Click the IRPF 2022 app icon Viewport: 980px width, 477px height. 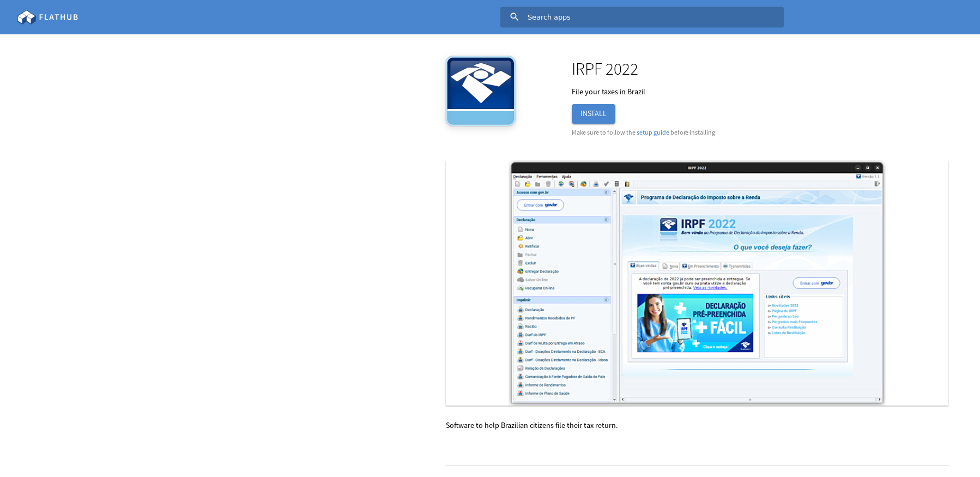[x=480, y=91]
